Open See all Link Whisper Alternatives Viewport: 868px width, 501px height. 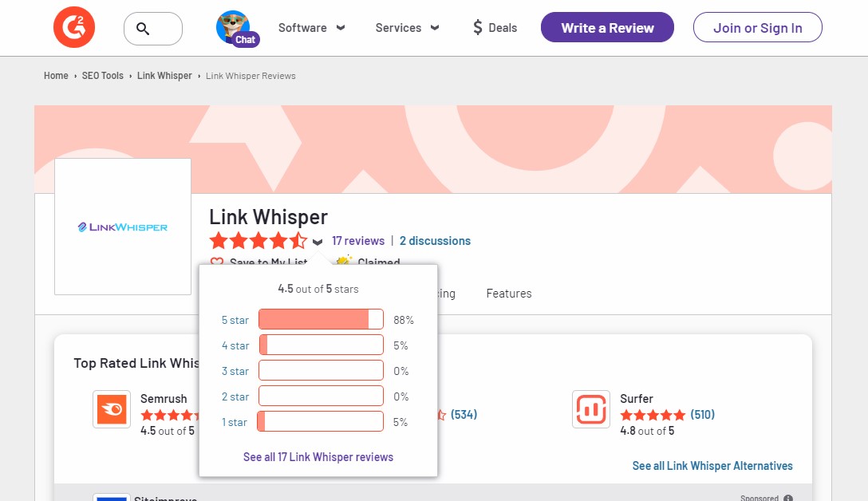pos(712,466)
